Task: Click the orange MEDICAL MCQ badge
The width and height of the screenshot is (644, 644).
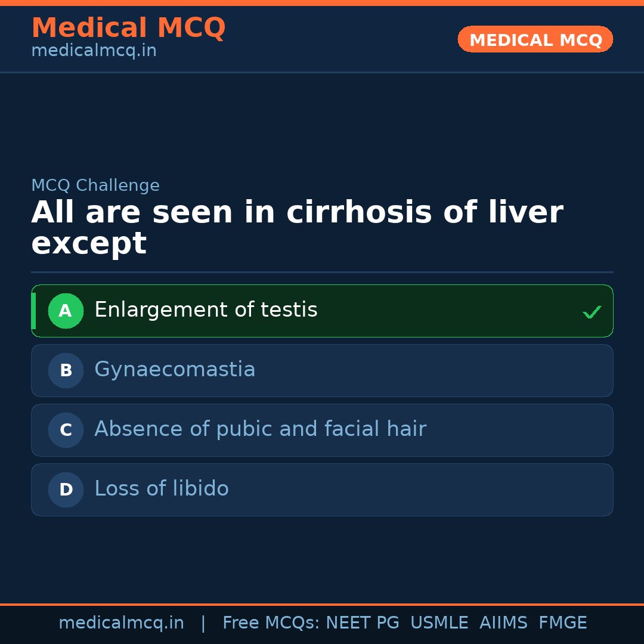Action: point(535,39)
